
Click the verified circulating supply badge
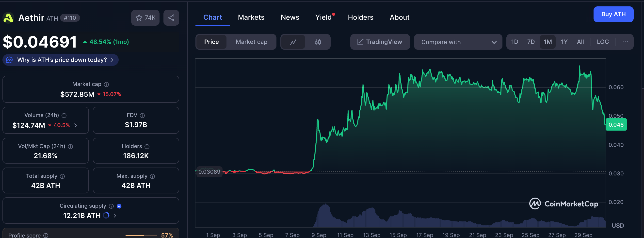(x=119, y=206)
